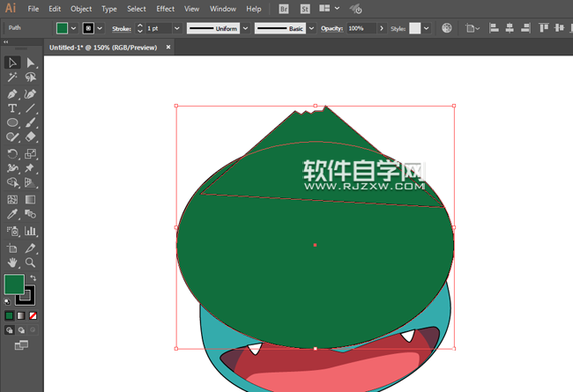
Task: Select the Slice tool
Action: tap(30, 248)
